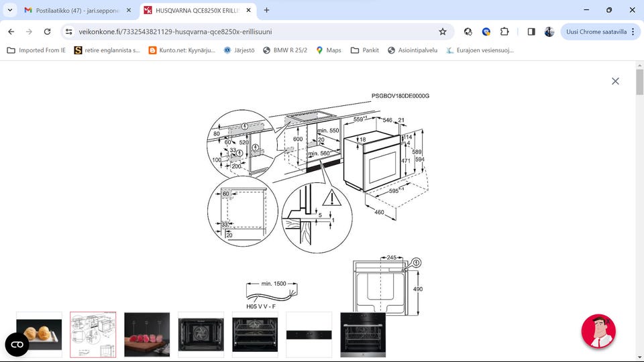
Task: Click the installation dimension diagram image
Action: [318, 203]
